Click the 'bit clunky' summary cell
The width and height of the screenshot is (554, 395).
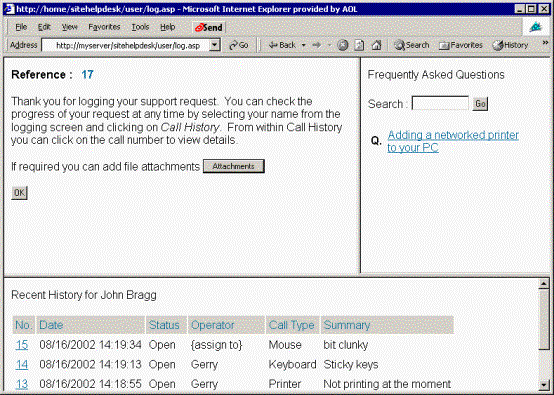pyautogui.click(x=346, y=345)
